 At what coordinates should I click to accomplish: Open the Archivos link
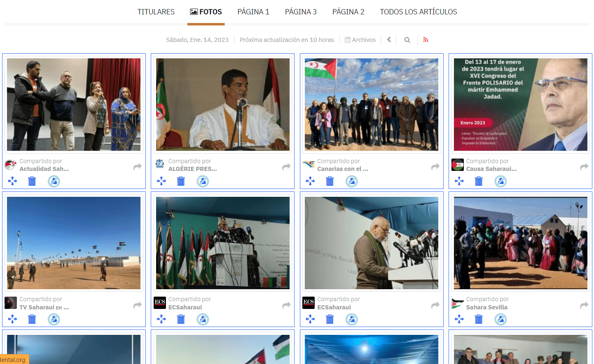(x=360, y=40)
